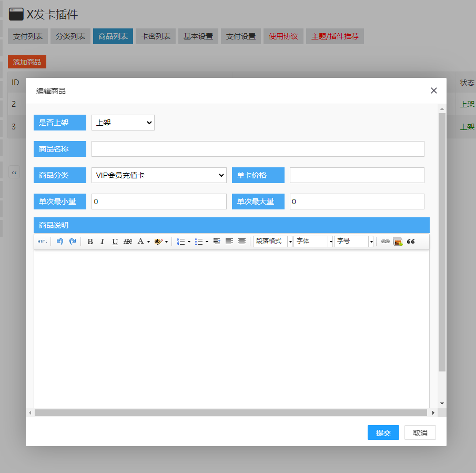Image resolution: width=476 pixels, height=473 pixels.
Task: Click the 单次最小量 input field
Action: [159, 202]
